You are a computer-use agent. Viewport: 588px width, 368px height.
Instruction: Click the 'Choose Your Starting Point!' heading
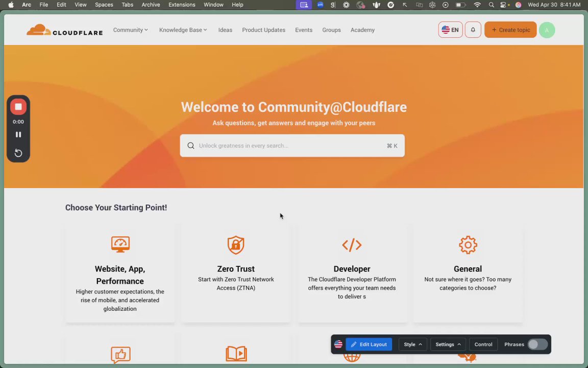[116, 208]
